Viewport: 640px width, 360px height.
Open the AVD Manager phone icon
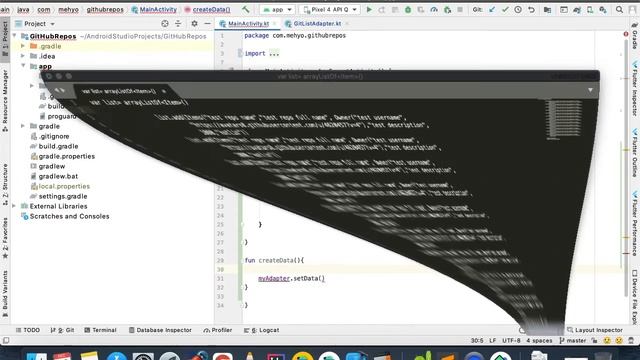point(590,9)
